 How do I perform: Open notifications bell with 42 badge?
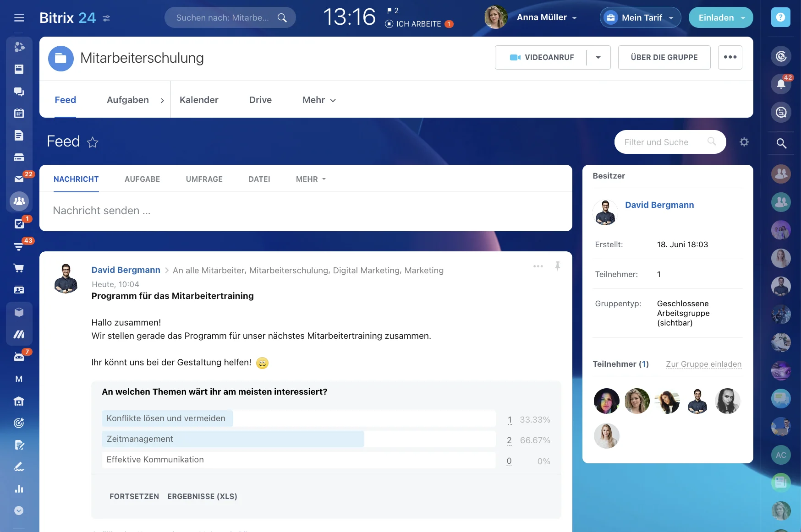point(781,84)
